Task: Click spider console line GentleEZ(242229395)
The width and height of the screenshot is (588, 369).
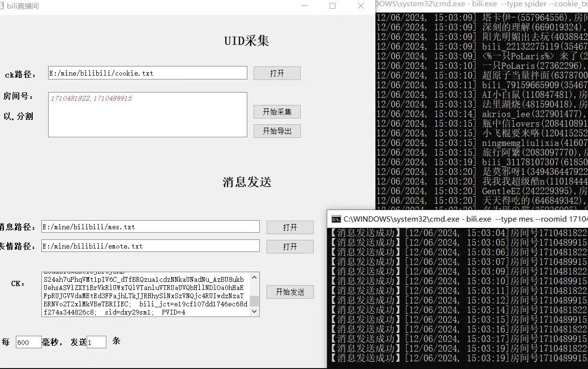Action: click(x=482, y=191)
